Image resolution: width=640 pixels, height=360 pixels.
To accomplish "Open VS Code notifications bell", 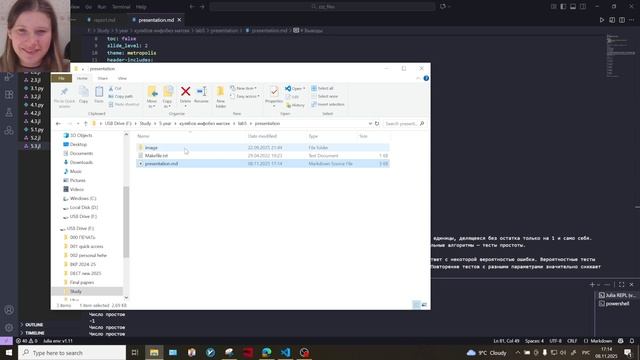I will pyautogui.click(x=632, y=341).
